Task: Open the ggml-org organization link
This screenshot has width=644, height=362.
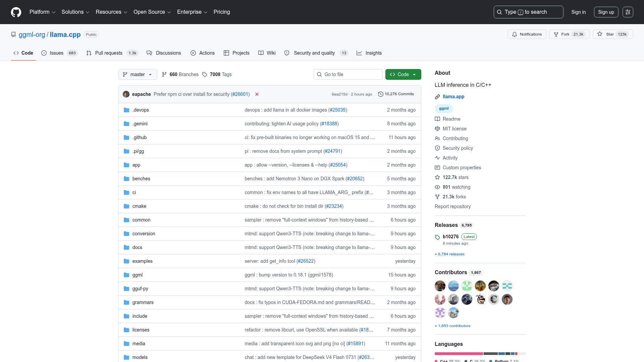Action: coord(32,35)
